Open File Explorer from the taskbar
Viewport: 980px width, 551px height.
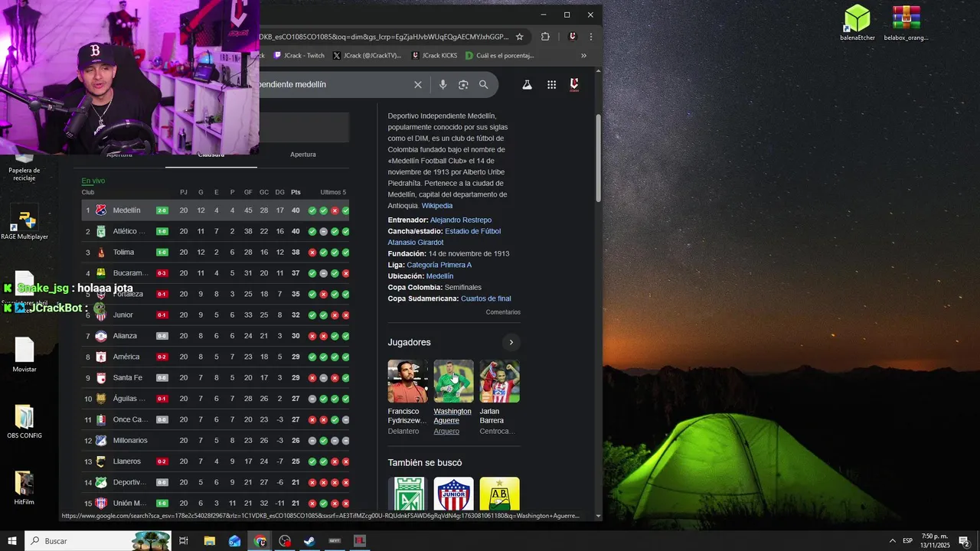[210, 541]
